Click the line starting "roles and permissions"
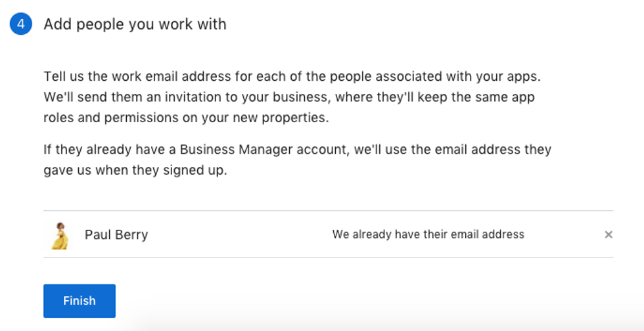The image size is (644, 331). tap(186, 118)
